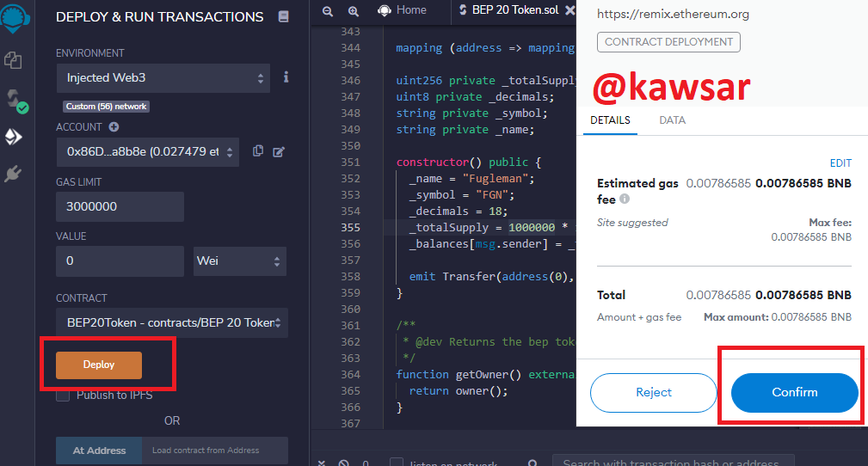This screenshot has width=868, height=466.
Task: Click the terminal search magnifier icon
Action: 532,463
